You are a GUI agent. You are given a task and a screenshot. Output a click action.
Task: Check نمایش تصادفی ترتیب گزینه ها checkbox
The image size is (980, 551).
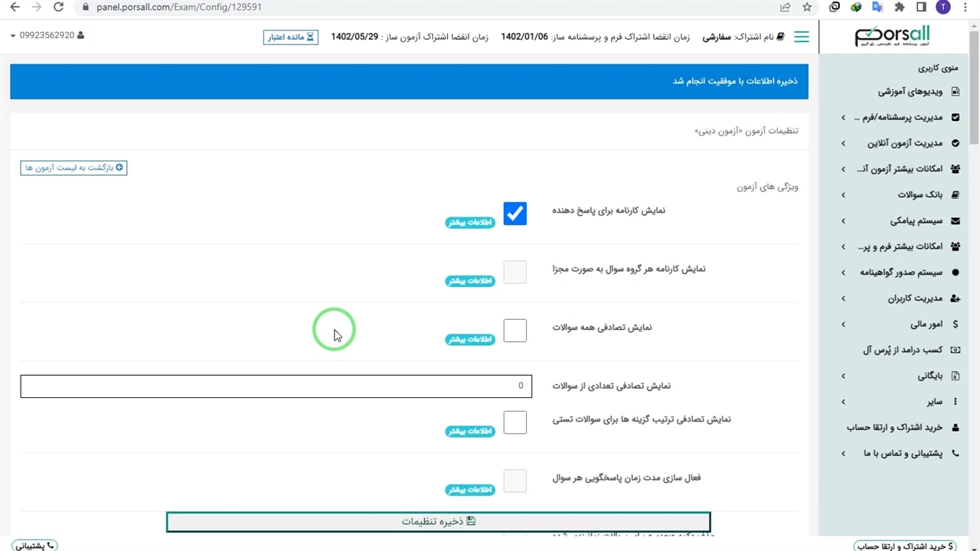tap(515, 422)
